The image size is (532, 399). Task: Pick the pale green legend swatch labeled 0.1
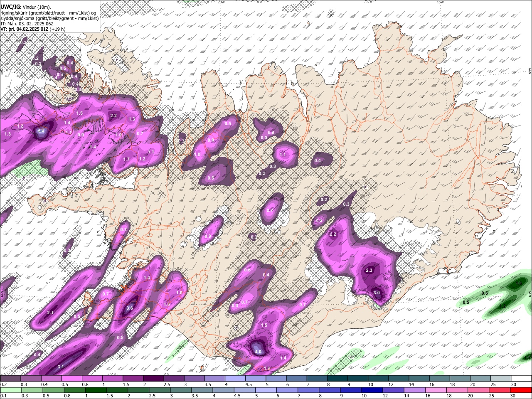[10, 390]
